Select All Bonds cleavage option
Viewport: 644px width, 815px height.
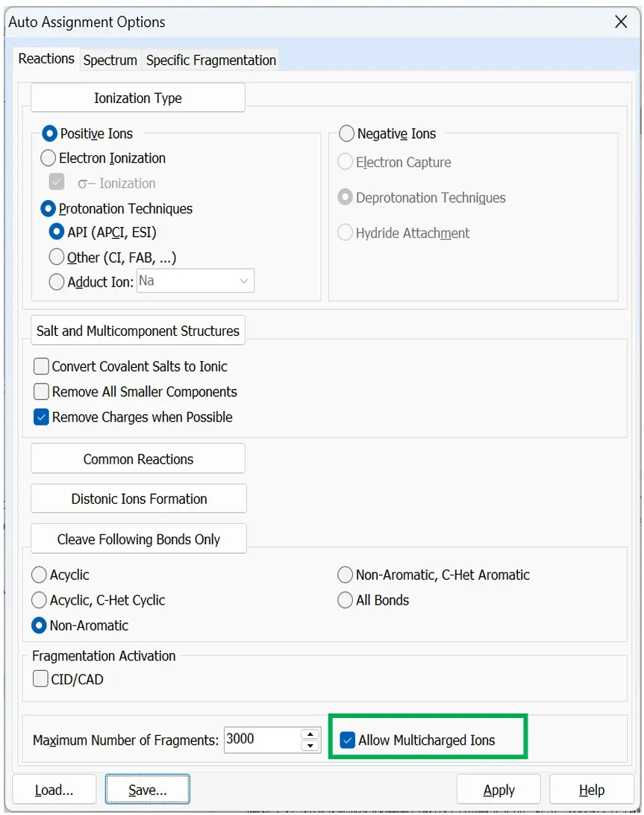click(x=345, y=600)
